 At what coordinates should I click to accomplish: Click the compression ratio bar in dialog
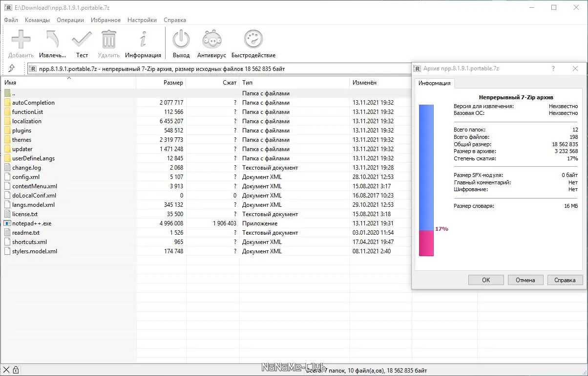click(x=426, y=179)
